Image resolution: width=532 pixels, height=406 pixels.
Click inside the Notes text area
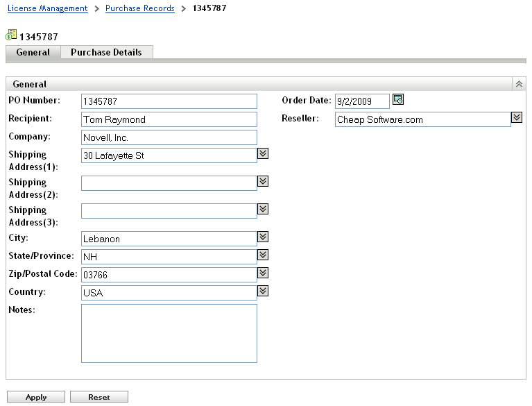click(x=169, y=333)
